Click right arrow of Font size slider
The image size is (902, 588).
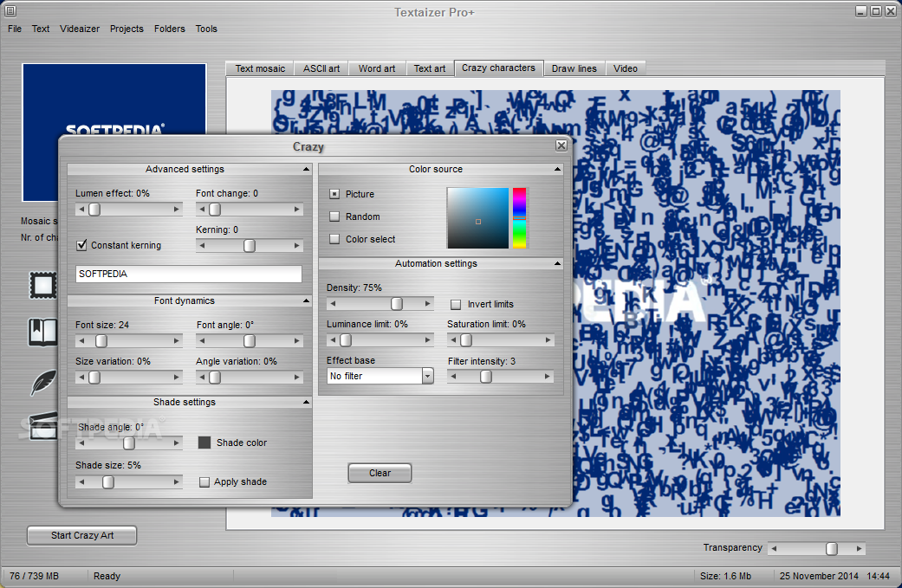click(x=177, y=341)
